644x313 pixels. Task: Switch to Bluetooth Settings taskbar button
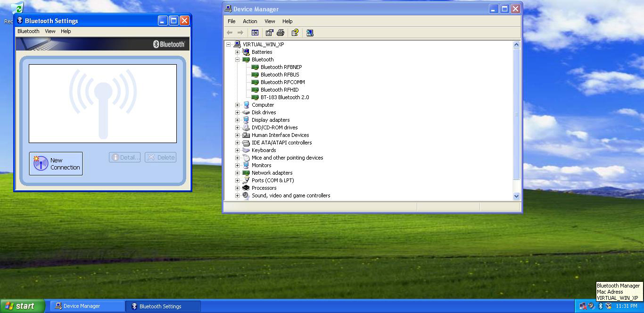tap(163, 306)
